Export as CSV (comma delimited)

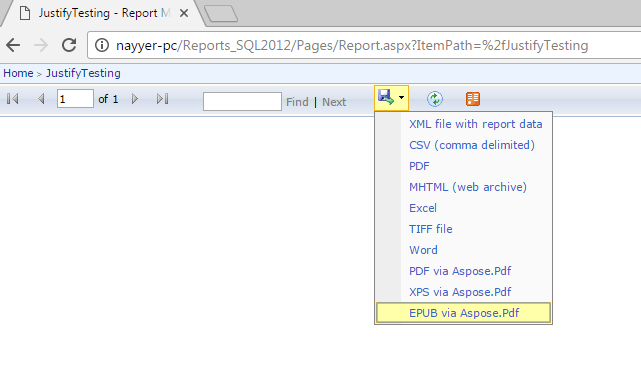point(472,145)
